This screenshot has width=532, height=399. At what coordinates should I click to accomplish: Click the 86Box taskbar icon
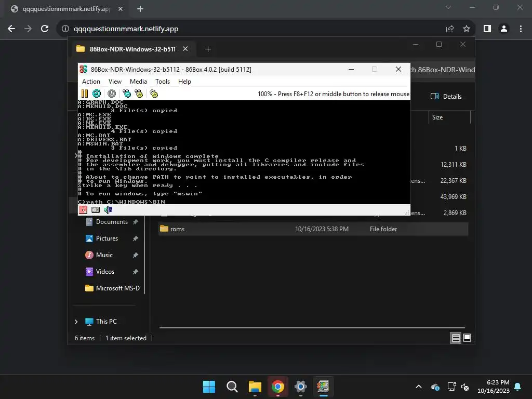pos(323,387)
